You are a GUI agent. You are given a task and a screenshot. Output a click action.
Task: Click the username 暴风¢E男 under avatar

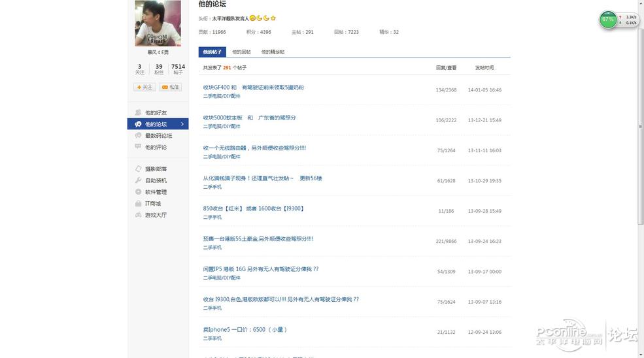[158, 52]
